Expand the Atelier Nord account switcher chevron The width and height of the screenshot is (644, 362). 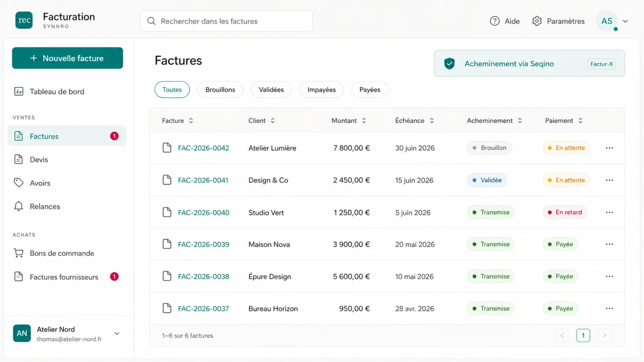117,333
